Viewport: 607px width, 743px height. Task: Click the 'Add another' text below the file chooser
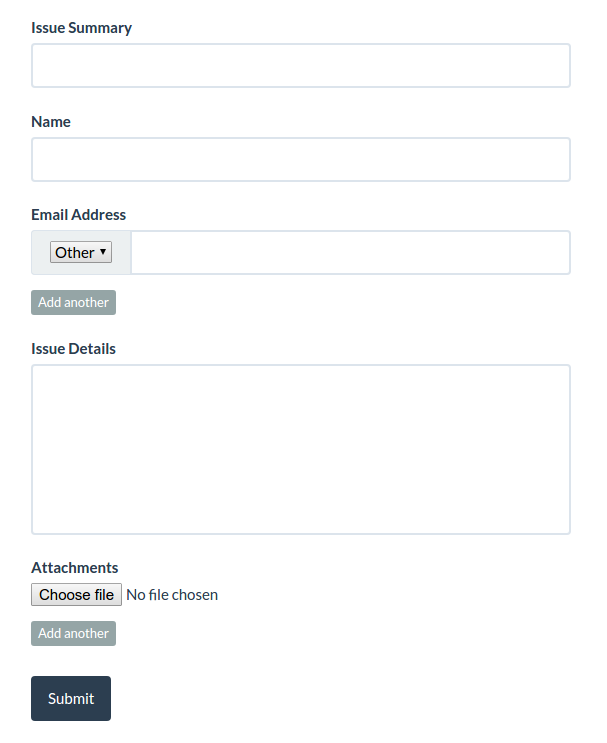[73, 634]
